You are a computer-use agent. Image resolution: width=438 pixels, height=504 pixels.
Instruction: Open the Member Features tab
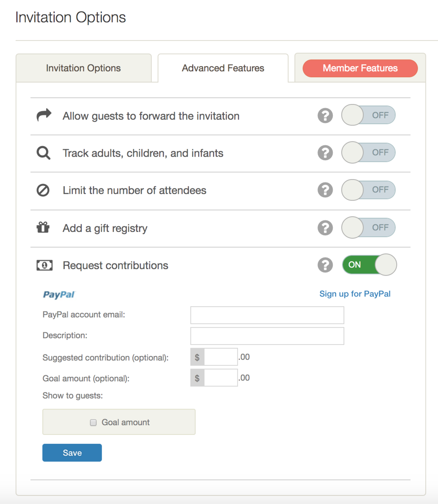[x=360, y=68]
